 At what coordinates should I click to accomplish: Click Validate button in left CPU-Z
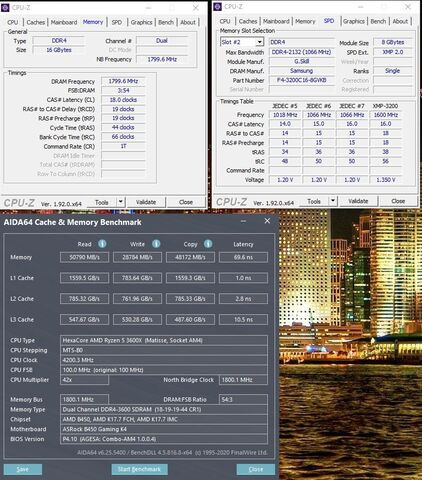[x=146, y=202]
